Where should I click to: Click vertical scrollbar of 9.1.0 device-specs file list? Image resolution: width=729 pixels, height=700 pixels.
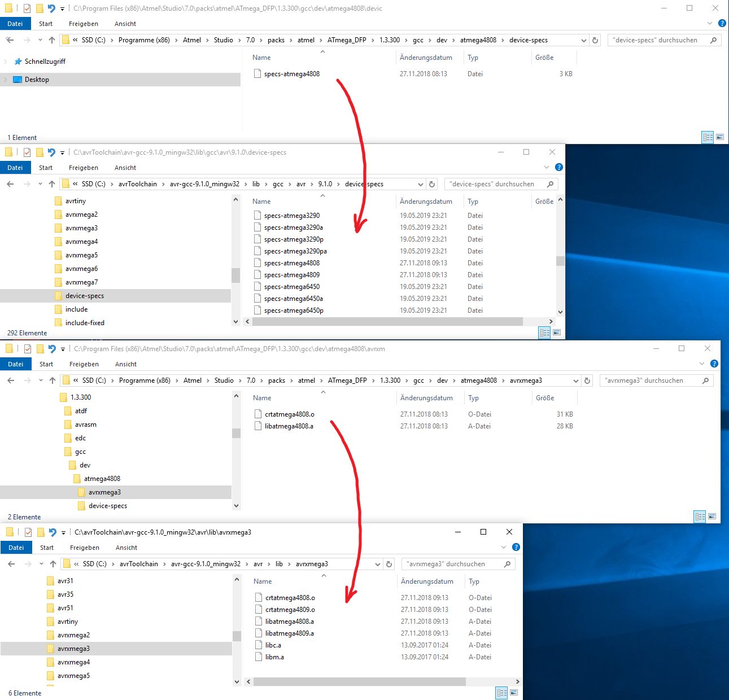[x=560, y=261]
